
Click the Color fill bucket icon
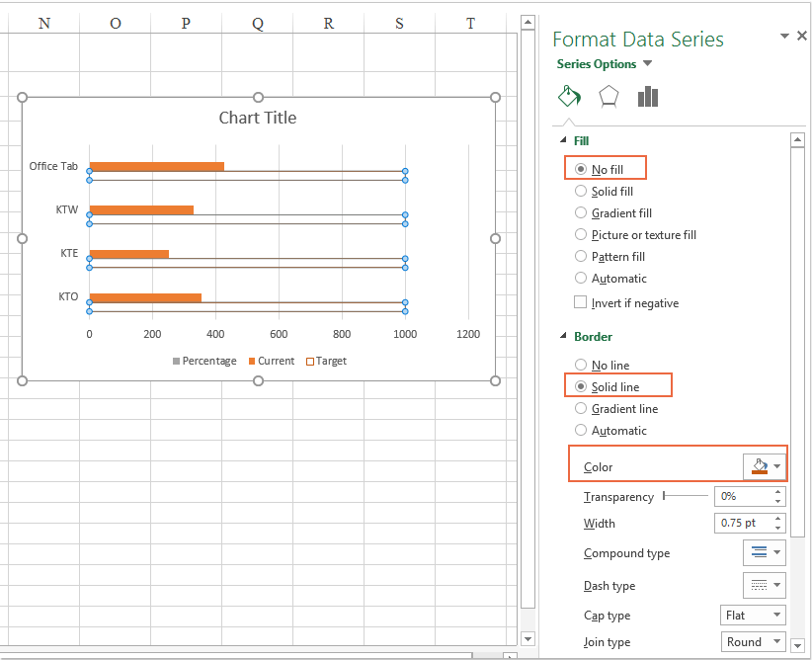point(761,464)
